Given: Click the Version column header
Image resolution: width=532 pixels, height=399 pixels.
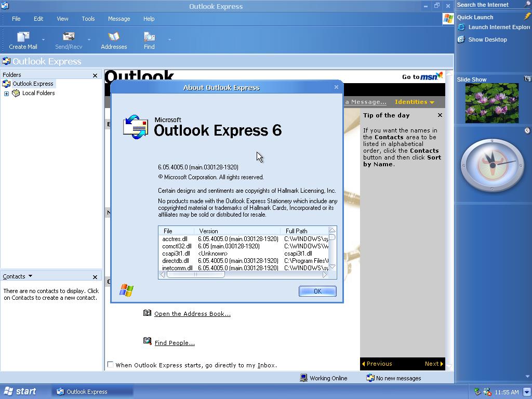Looking at the screenshot, I should [x=237, y=231].
